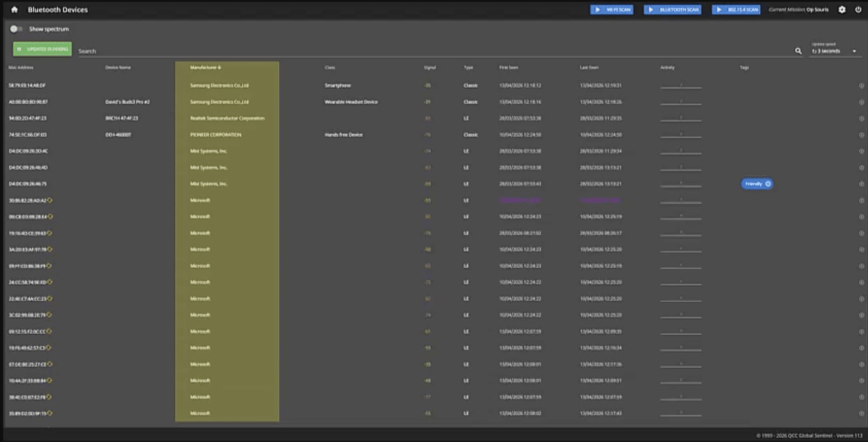
Task: Click the Classic type cell in the Smartphone row
Action: pyautogui.click(x=471, y=86)
